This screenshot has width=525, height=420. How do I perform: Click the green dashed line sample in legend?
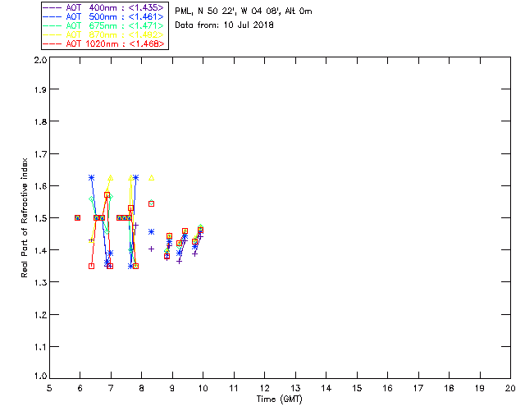[52, 25]
